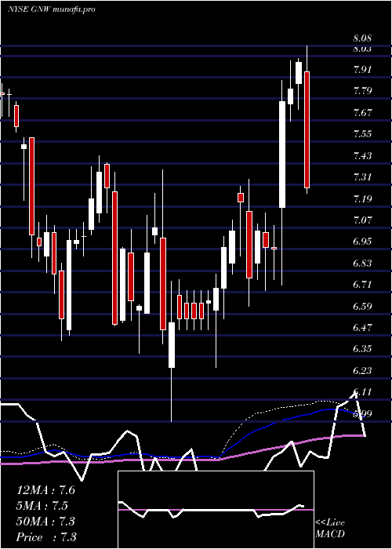392x549 pixels.
Task: Click the '50MA : 7.3' legend text
Action: 45,522
